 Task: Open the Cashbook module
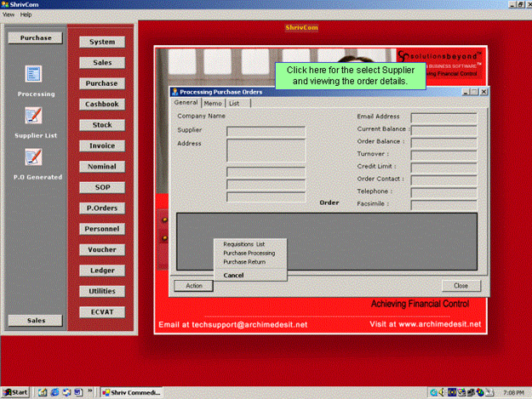pos(102,105)
